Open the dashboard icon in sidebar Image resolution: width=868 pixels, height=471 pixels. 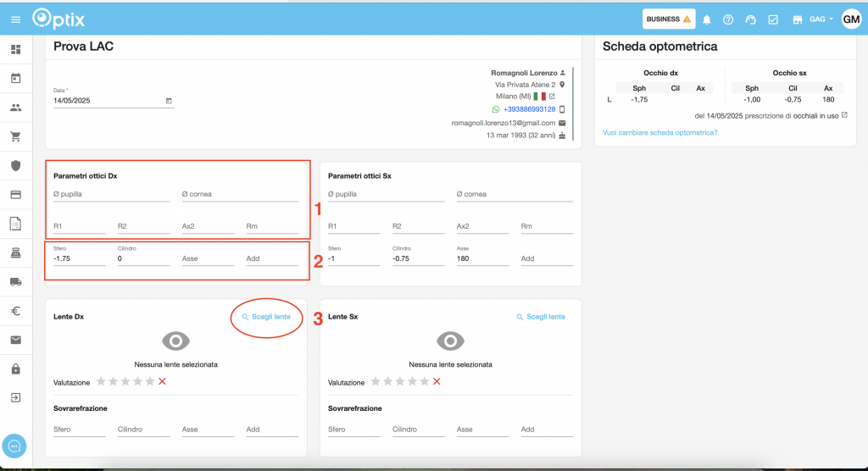click(15, 50)
